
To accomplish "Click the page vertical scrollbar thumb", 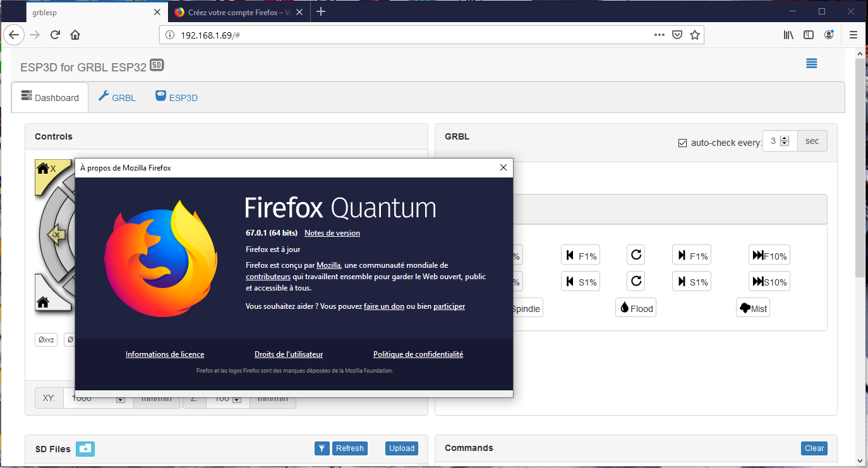I will pyautogui.click(x=860, y=169).
